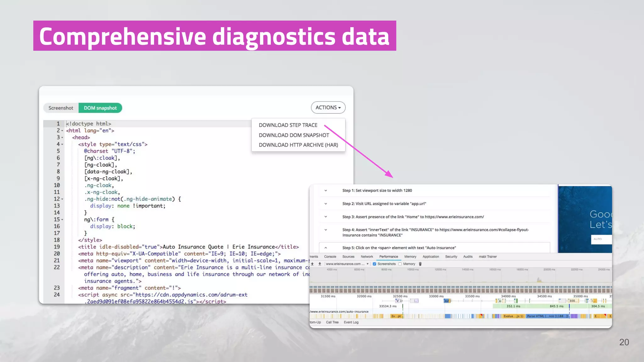
Task: Tick the Memory checkbox next to Screenshots
Action: [x=400, y=264]
